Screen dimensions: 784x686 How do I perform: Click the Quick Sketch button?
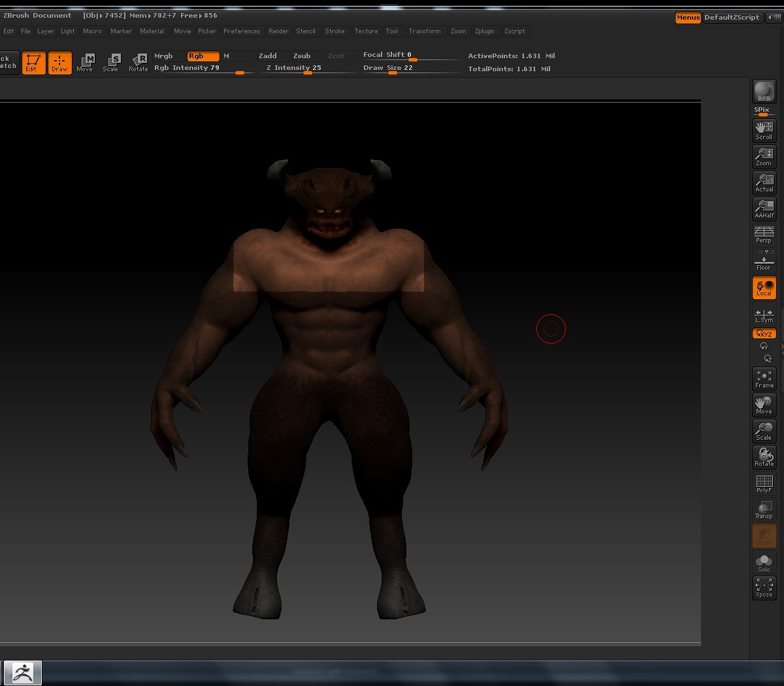pos(8,63)
